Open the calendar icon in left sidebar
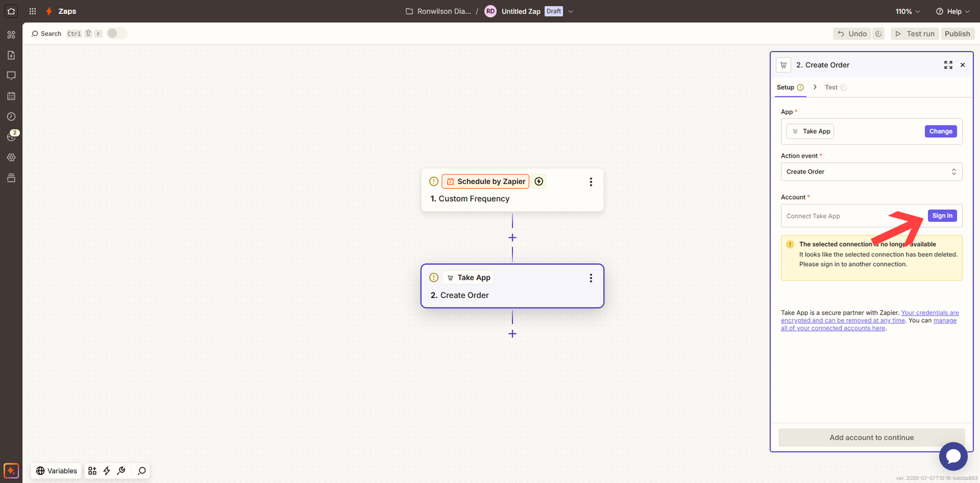980x483 pixels. point(11,96)
